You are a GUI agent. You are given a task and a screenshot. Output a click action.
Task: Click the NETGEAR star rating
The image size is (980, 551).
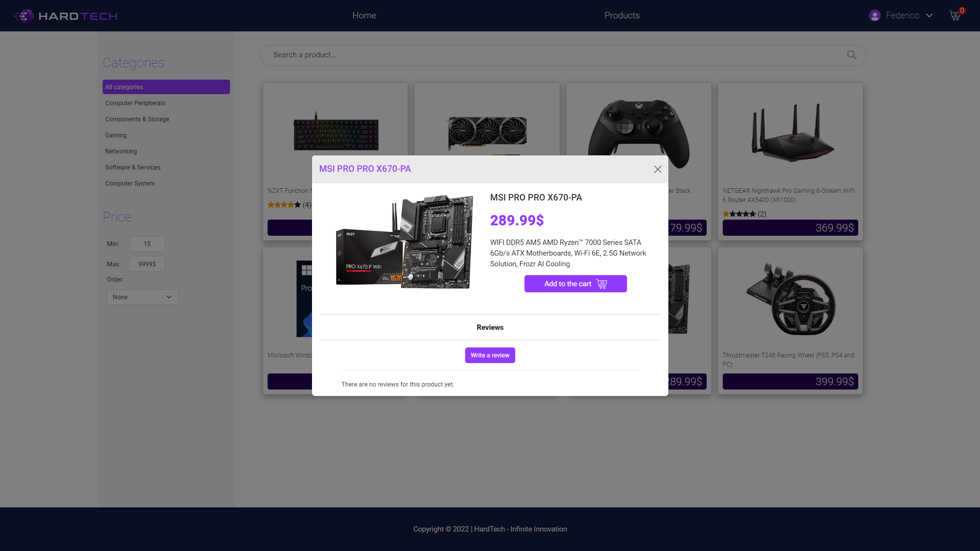coord(739,214)
